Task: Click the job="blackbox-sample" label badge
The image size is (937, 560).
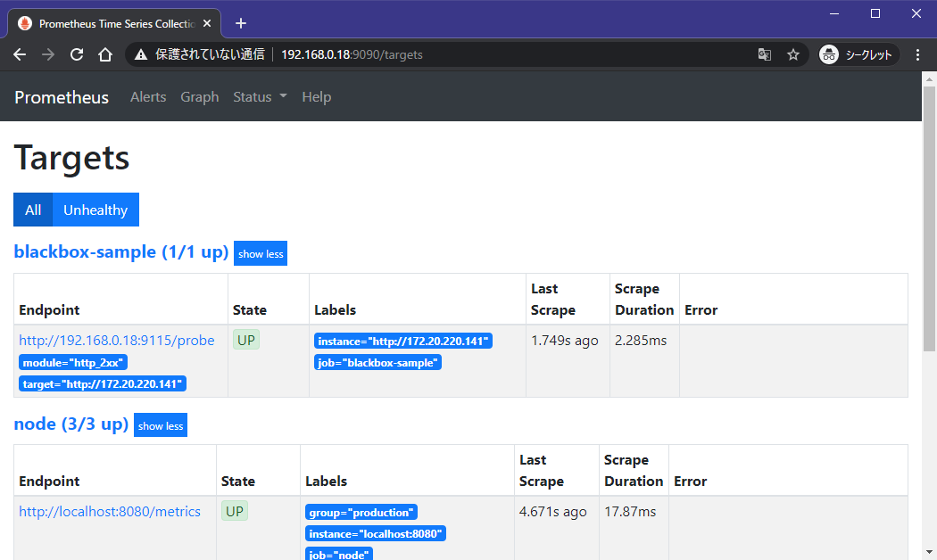Action: click(377, 362)
